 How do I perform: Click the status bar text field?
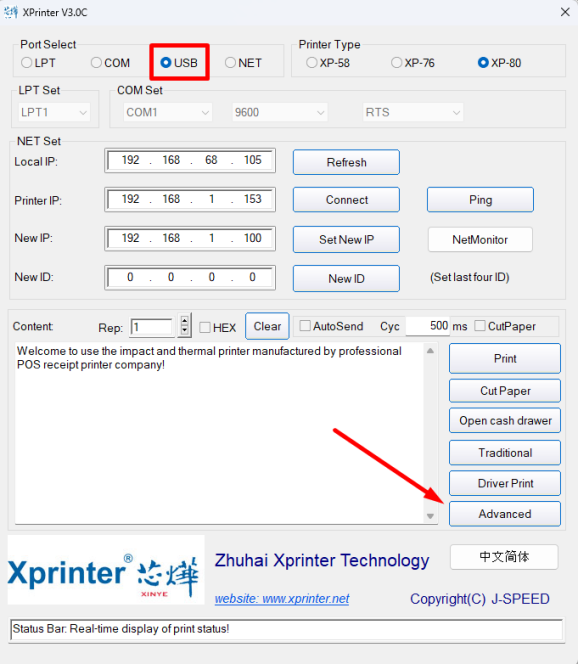point(286,629)
